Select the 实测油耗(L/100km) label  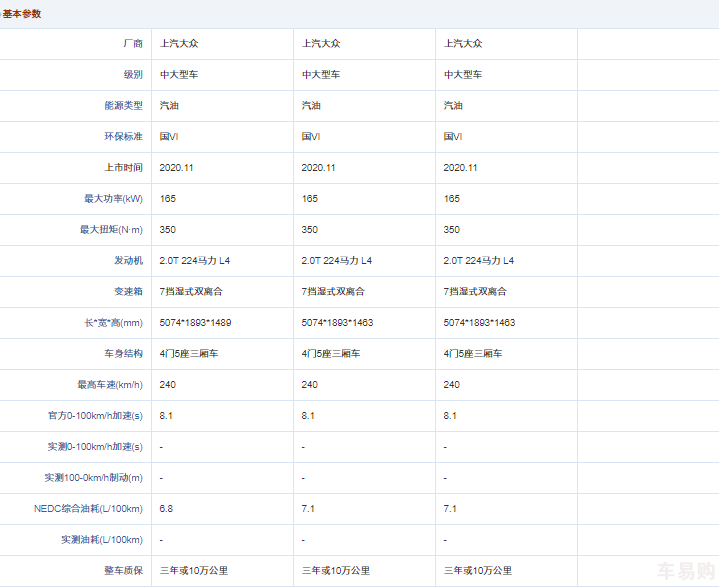point(102,540)
